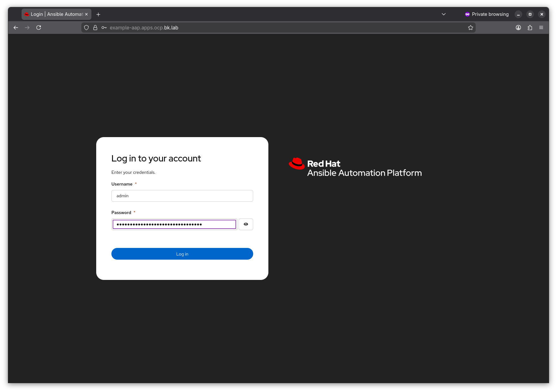
Task: Toggle focus on the Username field
Action: (x=182, y=196)
